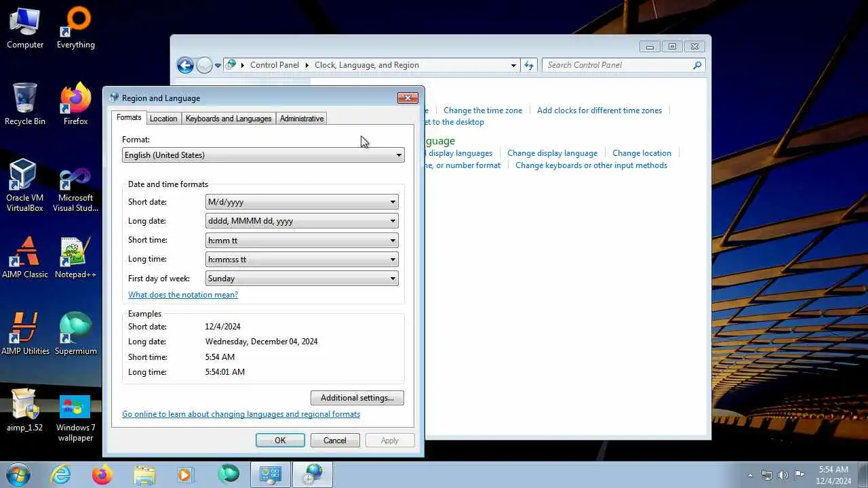Switch to the Formats tab

point(129,117)
